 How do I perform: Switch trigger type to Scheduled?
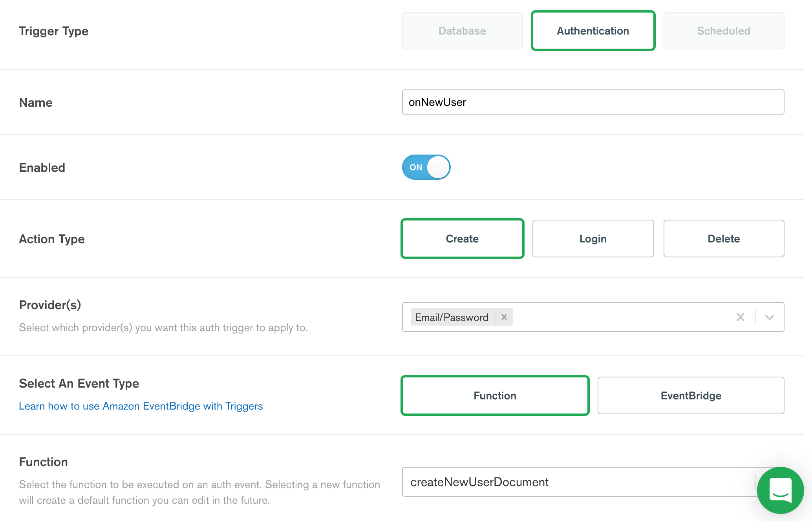pos(724,31)
